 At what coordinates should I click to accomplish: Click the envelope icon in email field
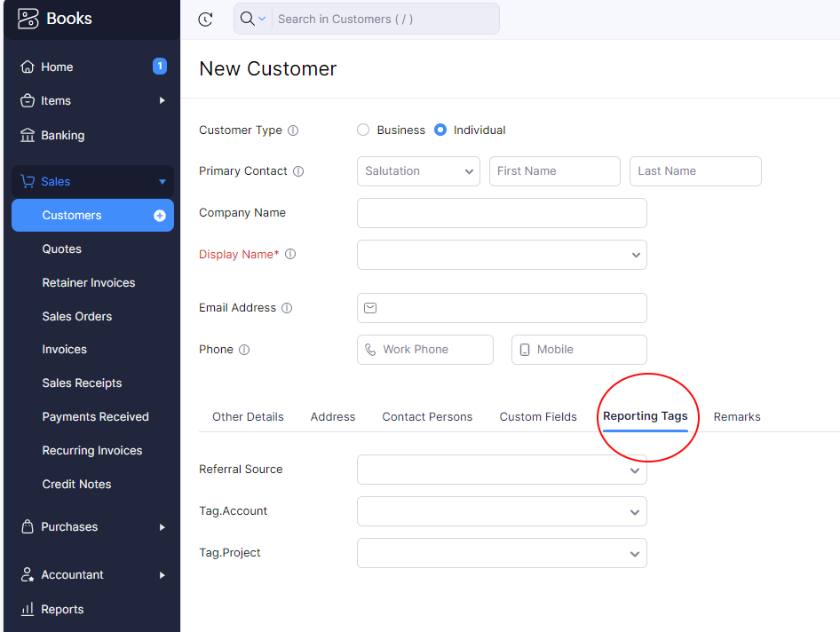coord(370,308)
